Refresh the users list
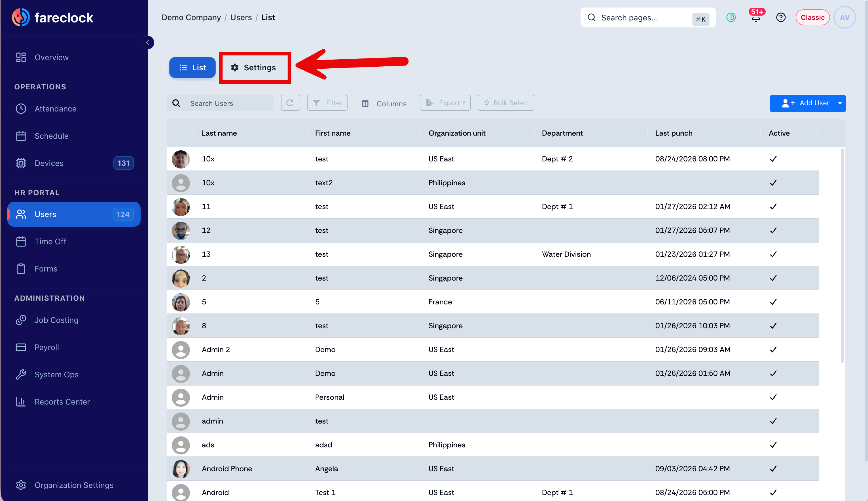 point(290,103)
